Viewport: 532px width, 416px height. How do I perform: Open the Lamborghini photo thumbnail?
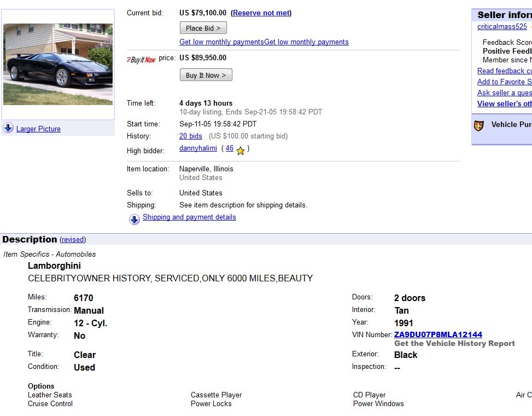point(58,64)
